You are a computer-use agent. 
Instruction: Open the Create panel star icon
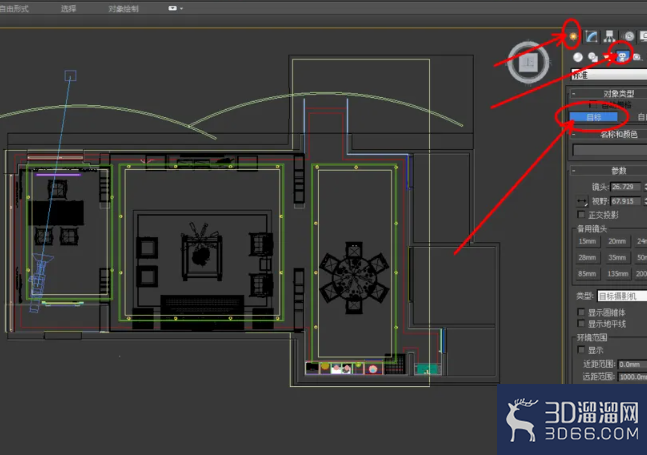[x=573, y=36]
